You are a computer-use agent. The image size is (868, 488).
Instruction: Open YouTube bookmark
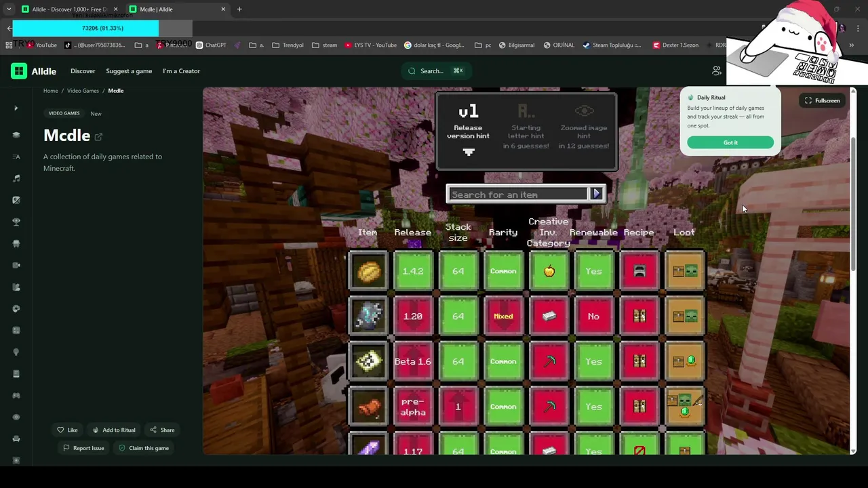(41, 45)
